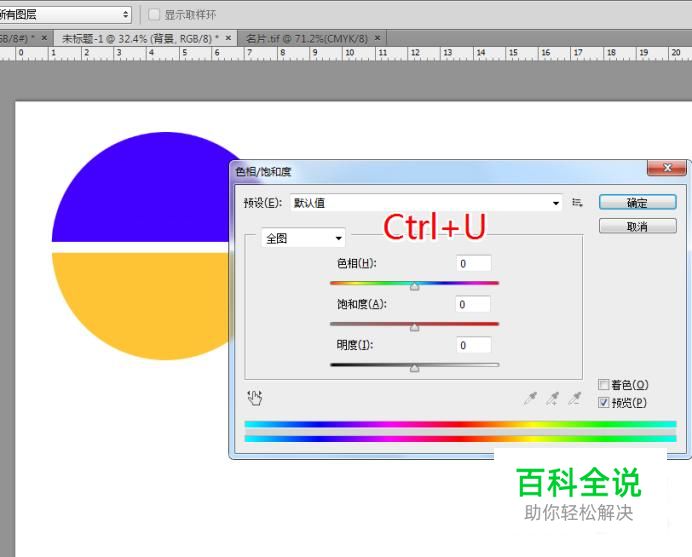Viewport: 692px width, 557px height.
Task: Open the 全图 channel range dropdown
Action: [303, 238]
